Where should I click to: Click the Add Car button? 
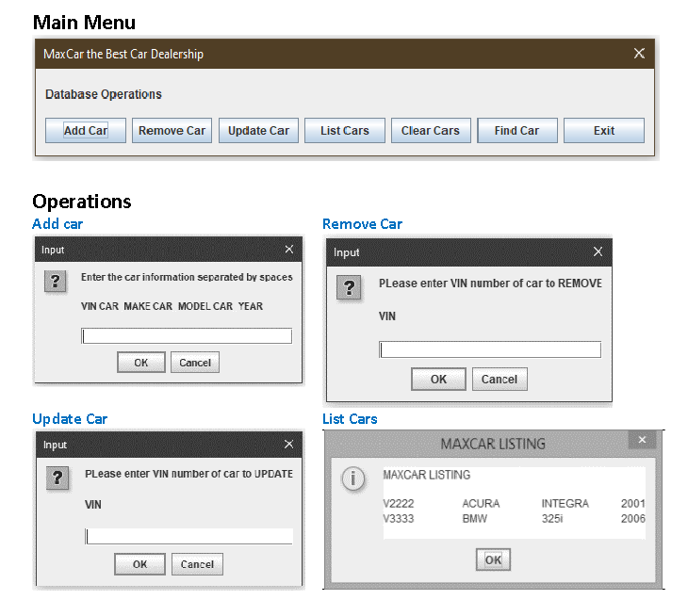tap(86, 130)
